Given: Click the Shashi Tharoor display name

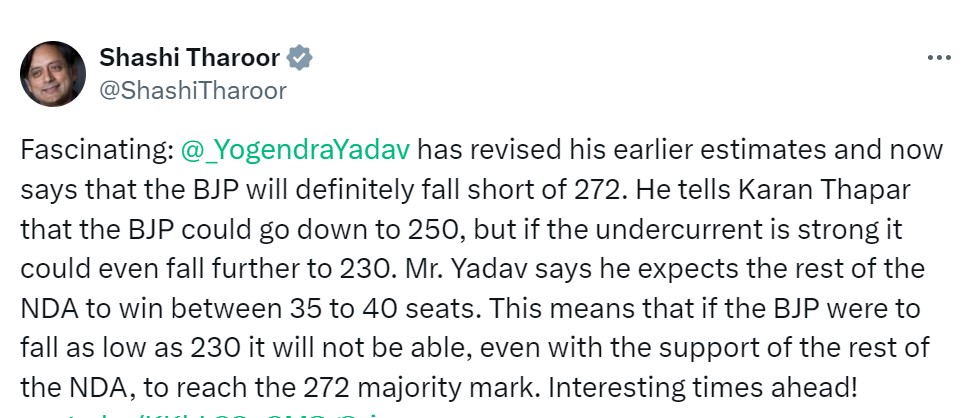Looking at the screenshot, I should (x=189, y=58).
